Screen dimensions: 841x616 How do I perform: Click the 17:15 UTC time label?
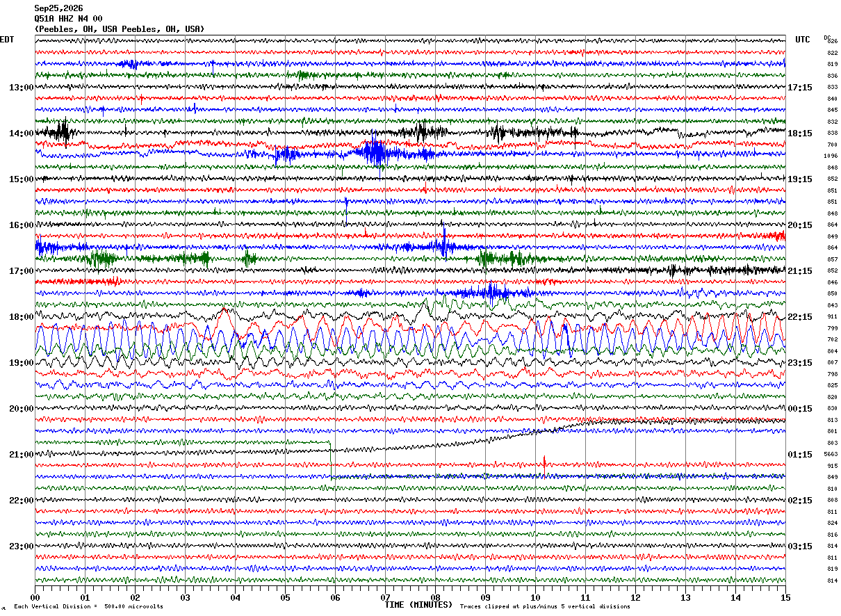click(800, 88)
